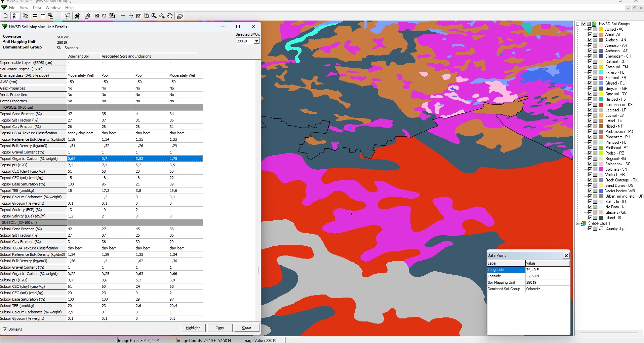Screen dimensions: 644x343
Task: Open the Selected SMU's dropdown
Action: tap(256, 41)
